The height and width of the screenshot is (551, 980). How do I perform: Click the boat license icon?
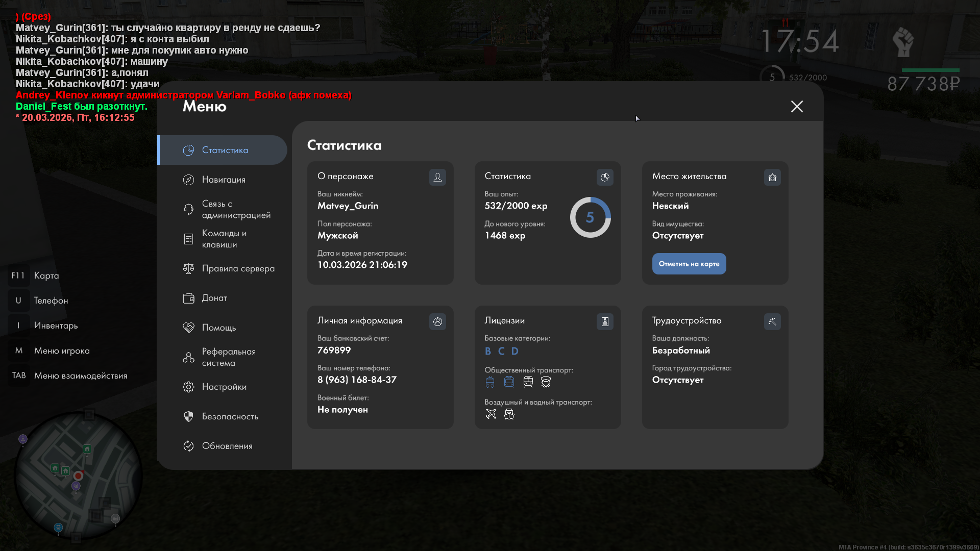509,414
